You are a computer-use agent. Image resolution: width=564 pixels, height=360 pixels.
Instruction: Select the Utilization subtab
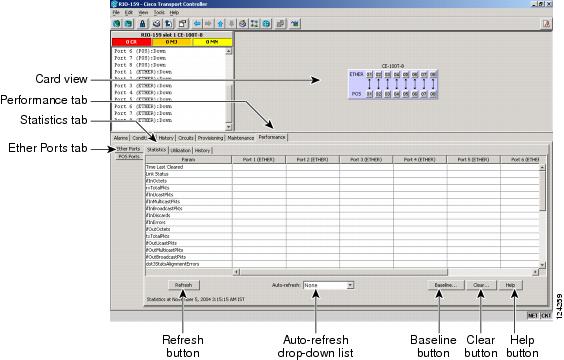coord(180,150)
